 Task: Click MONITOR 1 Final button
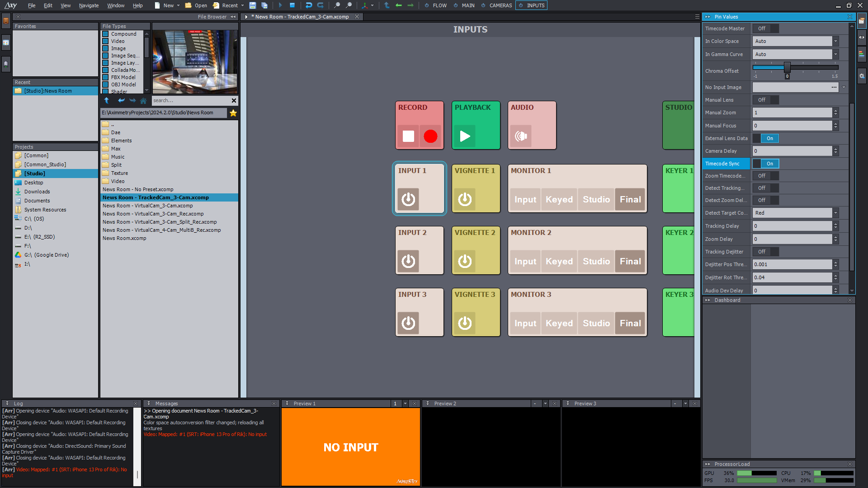coord(630,199)
